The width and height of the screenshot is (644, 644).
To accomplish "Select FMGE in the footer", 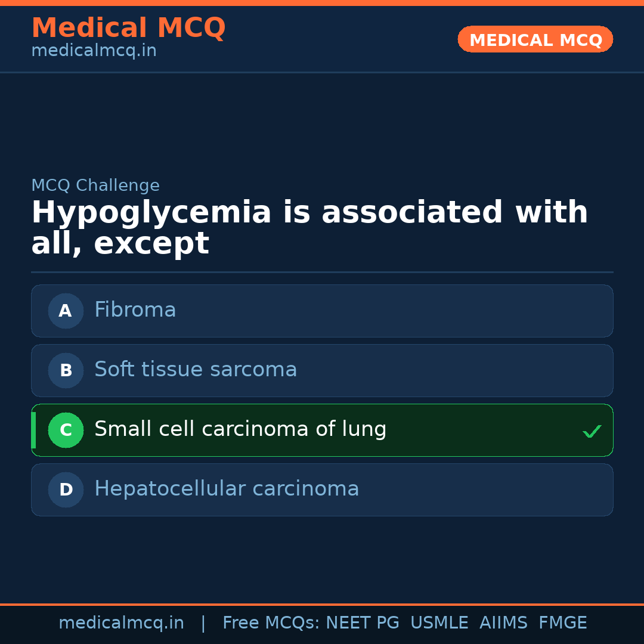I will [x=562, y=623].
